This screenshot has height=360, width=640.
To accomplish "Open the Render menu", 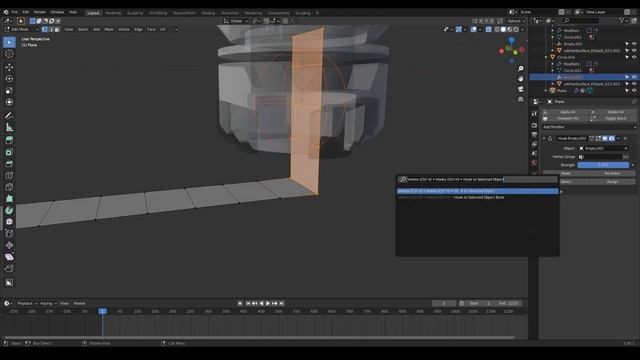I will point(40,12).
